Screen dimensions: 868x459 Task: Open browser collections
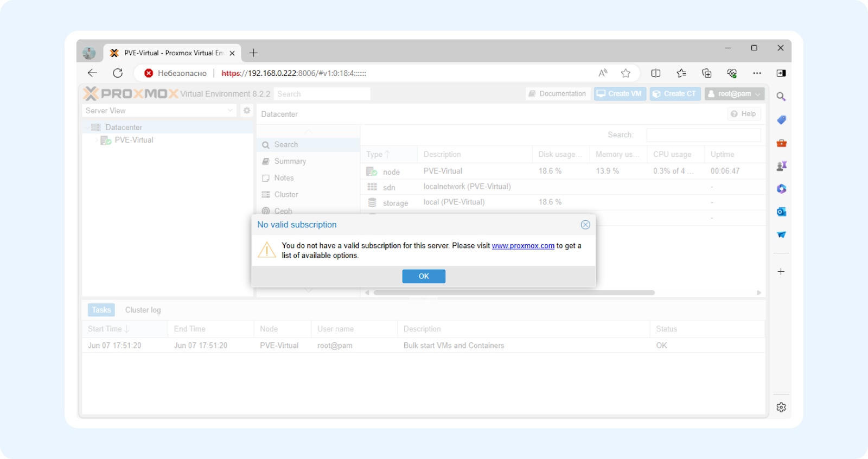tap(706, 73)
